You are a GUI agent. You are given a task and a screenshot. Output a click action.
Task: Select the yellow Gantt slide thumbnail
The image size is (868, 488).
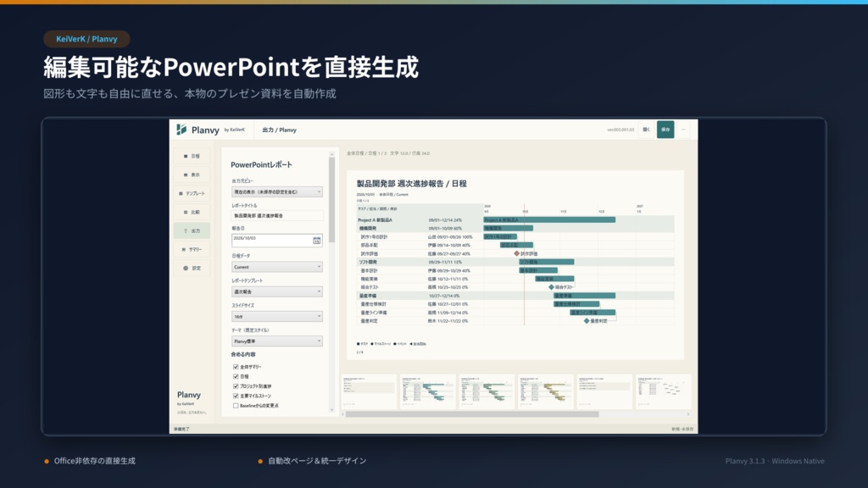tap(546, 391)
